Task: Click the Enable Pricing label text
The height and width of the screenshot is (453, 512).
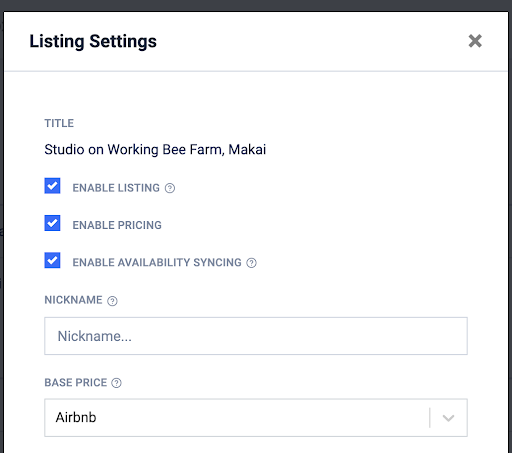Action: click(117, 225)
